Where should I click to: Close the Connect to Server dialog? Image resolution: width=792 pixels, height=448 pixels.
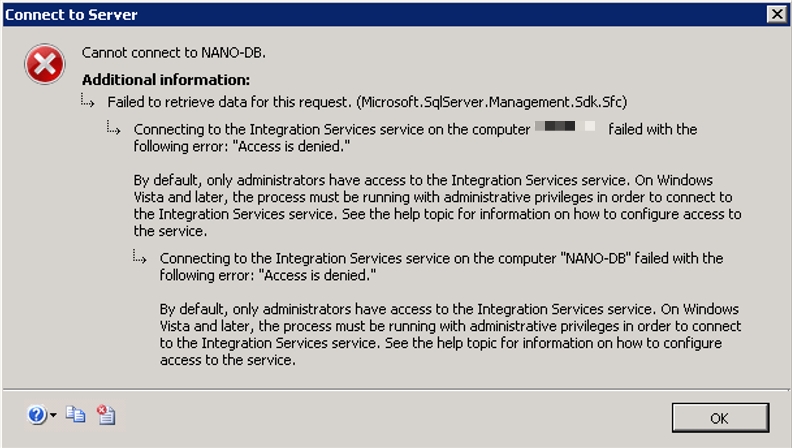776,14
